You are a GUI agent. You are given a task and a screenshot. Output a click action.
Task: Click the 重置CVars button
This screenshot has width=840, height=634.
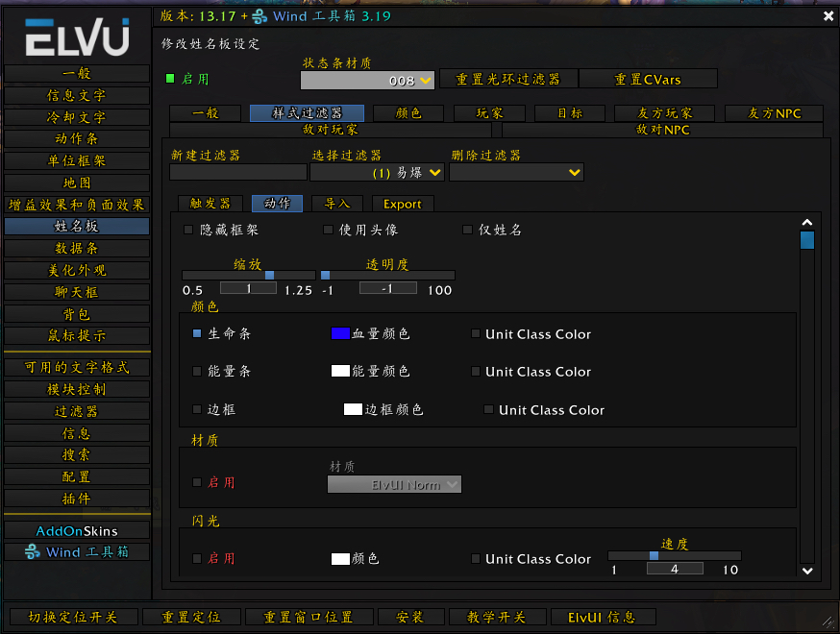pyautogui.click(x=649, y=79)
